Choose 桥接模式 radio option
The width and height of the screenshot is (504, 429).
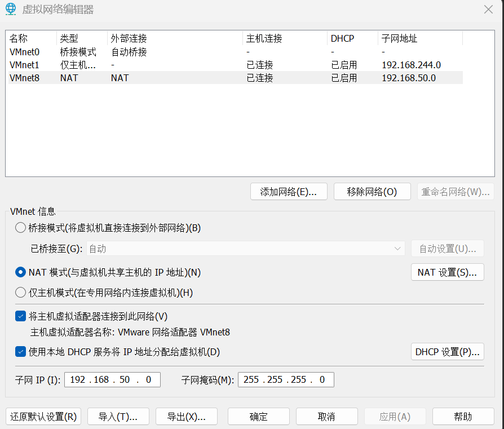[x=20, y=228]
